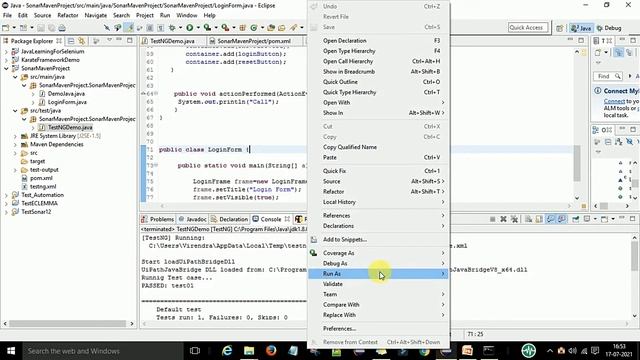Click the Print toolbar icon
The height and width of the screenshot is (360, 640).
[62, 28]
